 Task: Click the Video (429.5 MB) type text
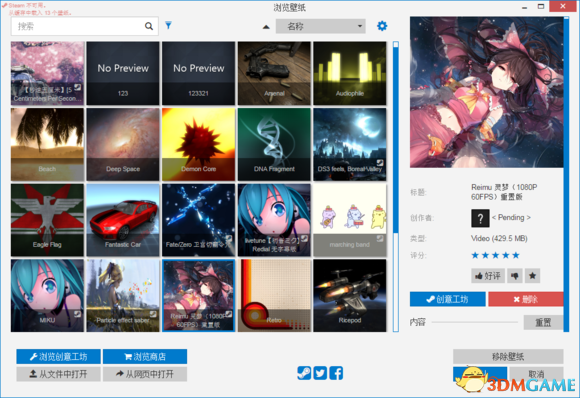point(499,238)
